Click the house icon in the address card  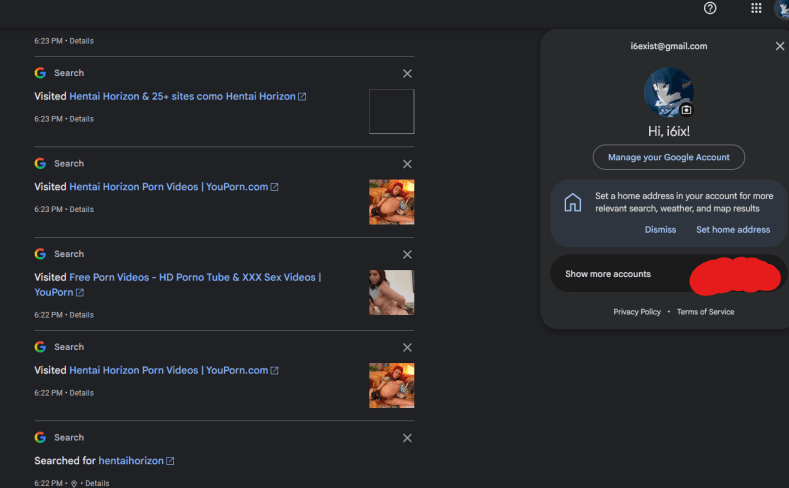(x=573, y=203)
